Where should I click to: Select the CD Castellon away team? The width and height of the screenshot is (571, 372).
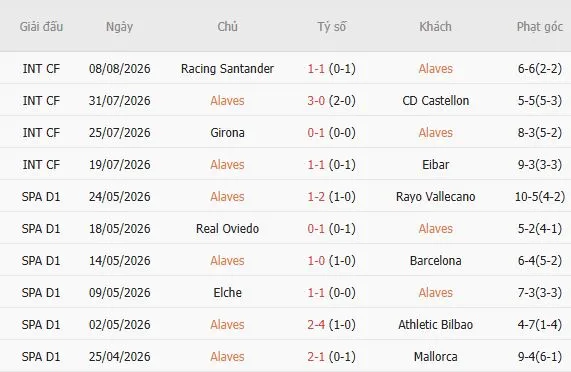(436, 101)
